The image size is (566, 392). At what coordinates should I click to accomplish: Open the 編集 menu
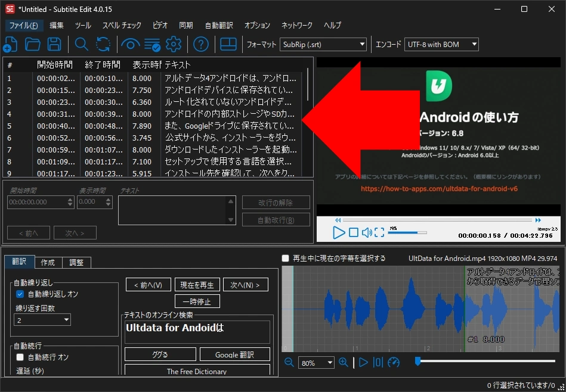57,25
